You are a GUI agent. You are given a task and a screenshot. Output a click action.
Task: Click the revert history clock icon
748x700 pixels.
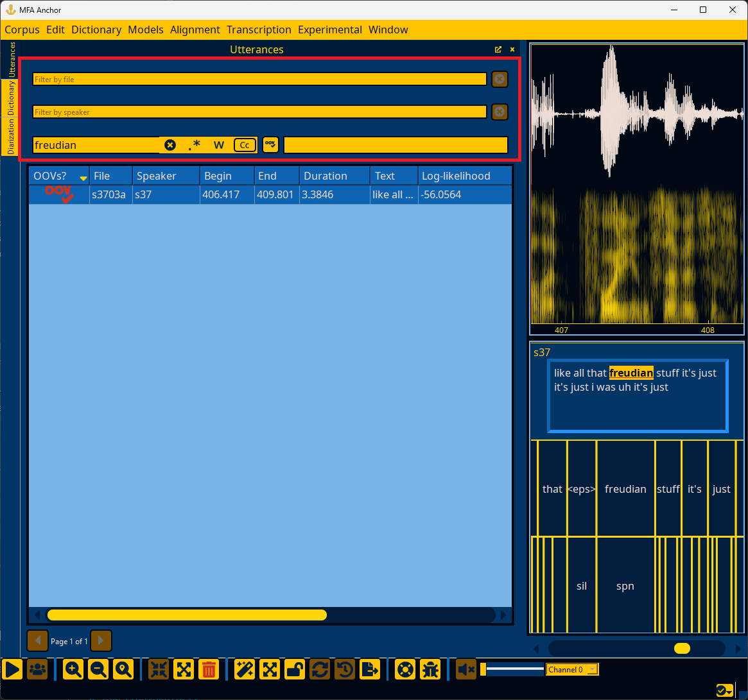[345, 669]
